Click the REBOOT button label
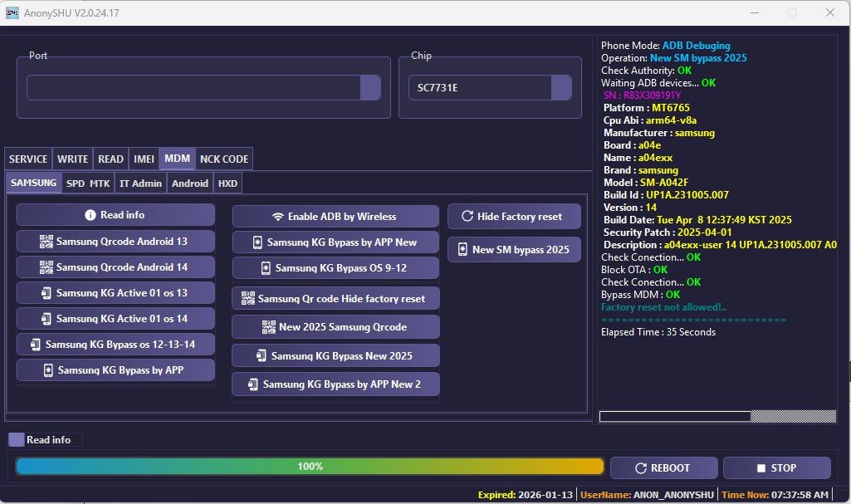Screen dimensions: 851x504 click(670, 468)
